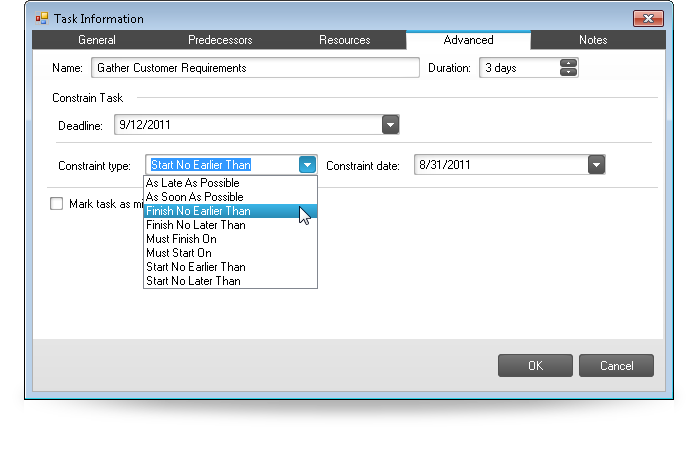The height and width of the screenshot is (450, 700).
Task: Increase duration with up spinner arrow
Action: [x=568, y=63]
